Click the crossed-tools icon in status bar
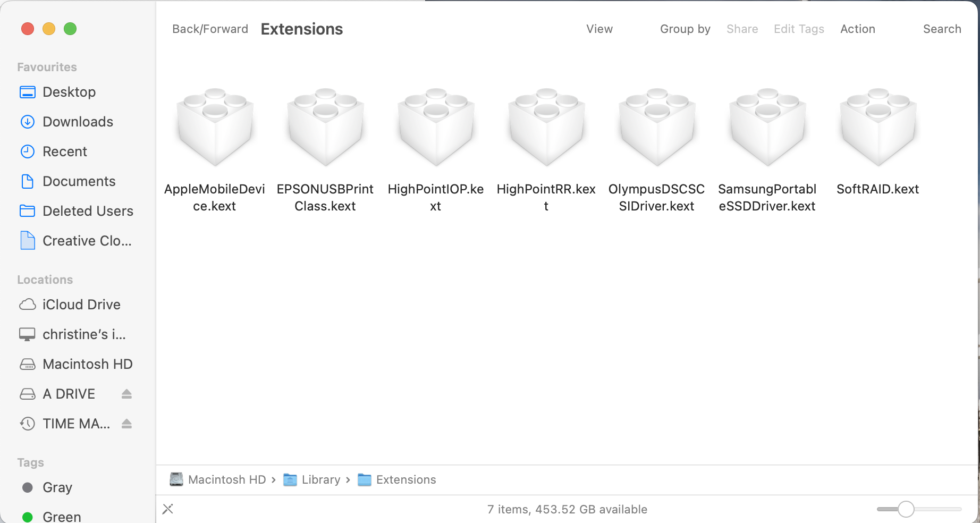Screen dimensions: 980x523 pyautogui.click(x=168, y=509)
